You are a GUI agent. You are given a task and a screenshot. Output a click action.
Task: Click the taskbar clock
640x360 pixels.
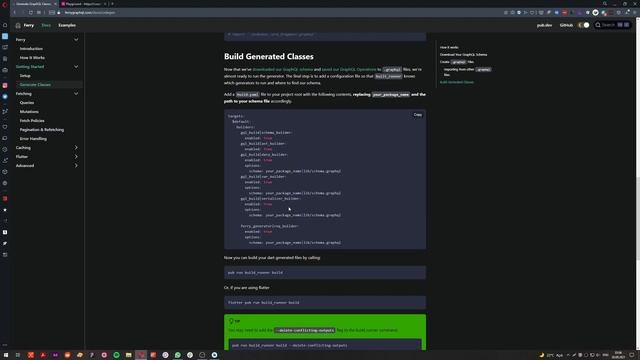[x=618, y=355]
